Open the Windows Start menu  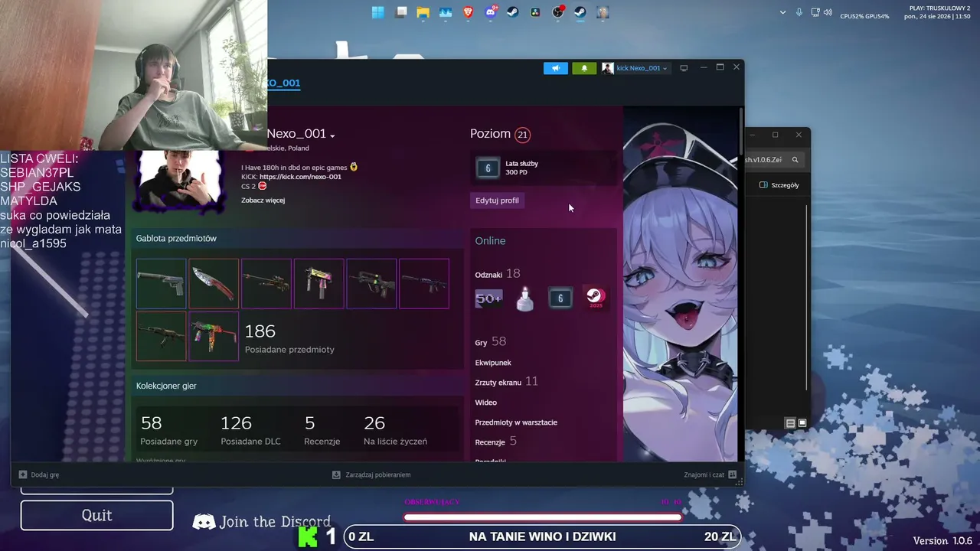click(x=378, y=12)
